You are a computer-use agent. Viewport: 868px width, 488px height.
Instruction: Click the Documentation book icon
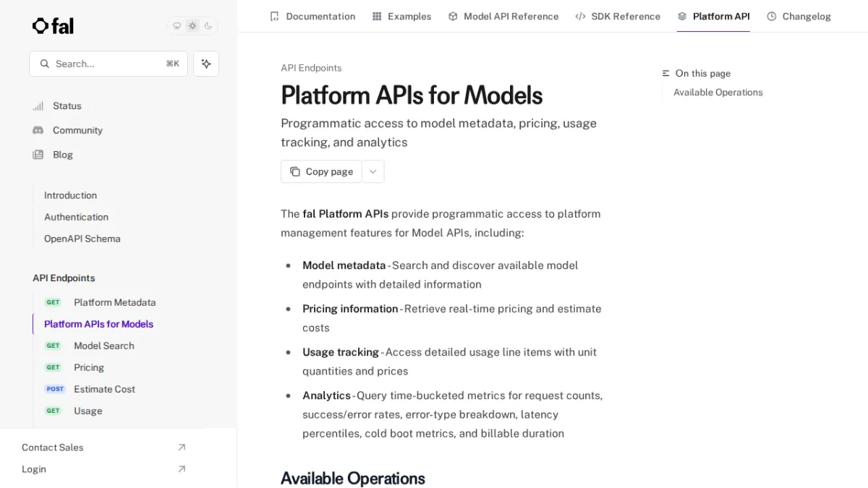274,16
